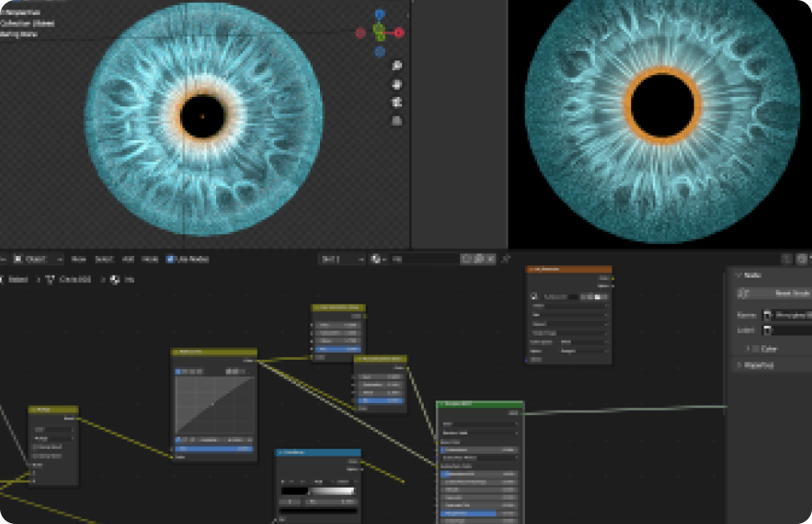
Task: Click Fac slider on upper Hue Saturation node
Action: [337, 349]
